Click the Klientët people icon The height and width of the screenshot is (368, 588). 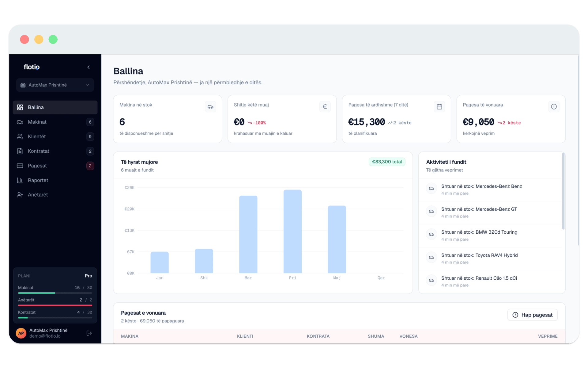click(20, 136)
